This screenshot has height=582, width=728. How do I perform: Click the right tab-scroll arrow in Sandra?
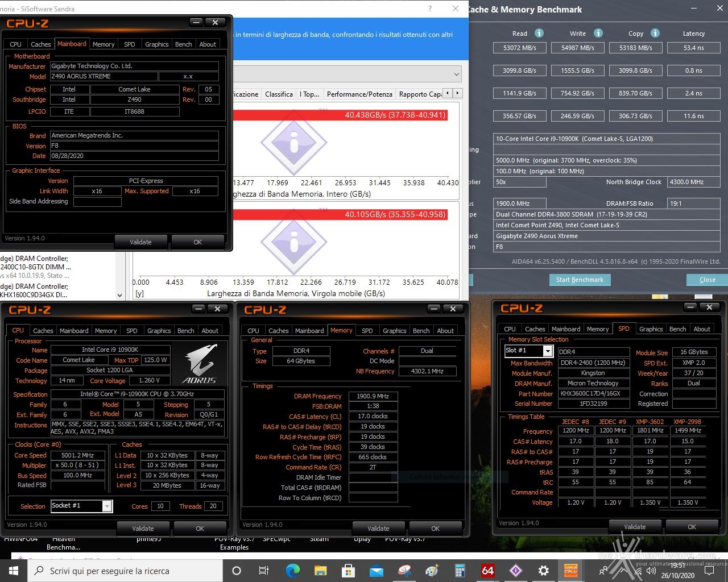click(x=457, y=93)
